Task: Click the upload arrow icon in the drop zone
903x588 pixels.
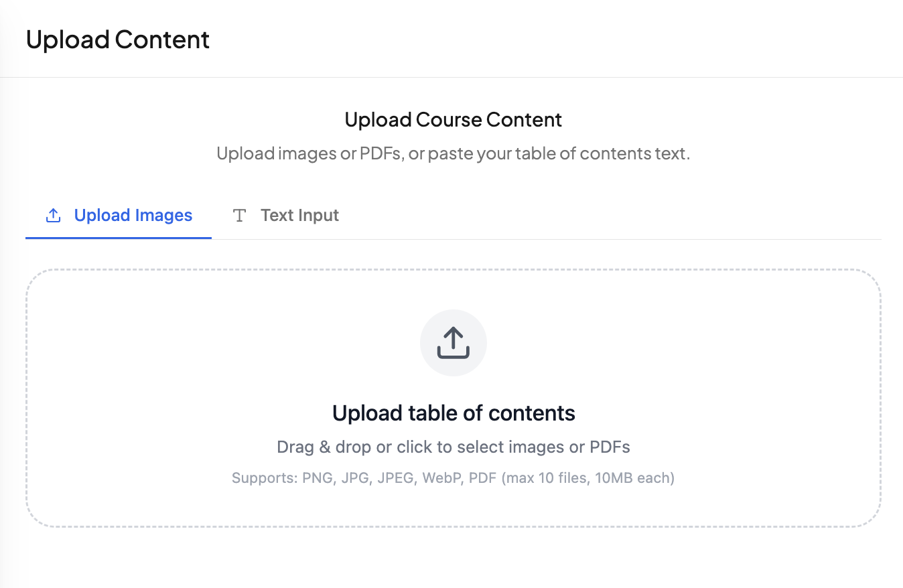Action: click(453, 342)
